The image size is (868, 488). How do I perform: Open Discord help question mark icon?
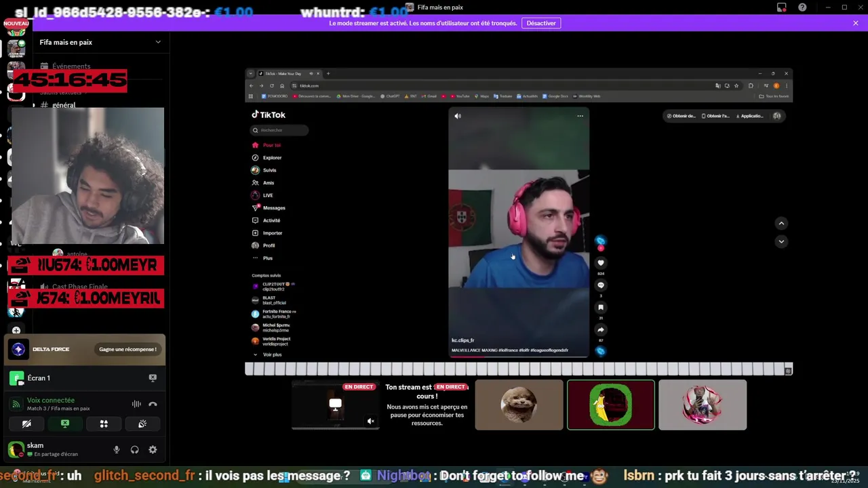(x=802, y=7)
